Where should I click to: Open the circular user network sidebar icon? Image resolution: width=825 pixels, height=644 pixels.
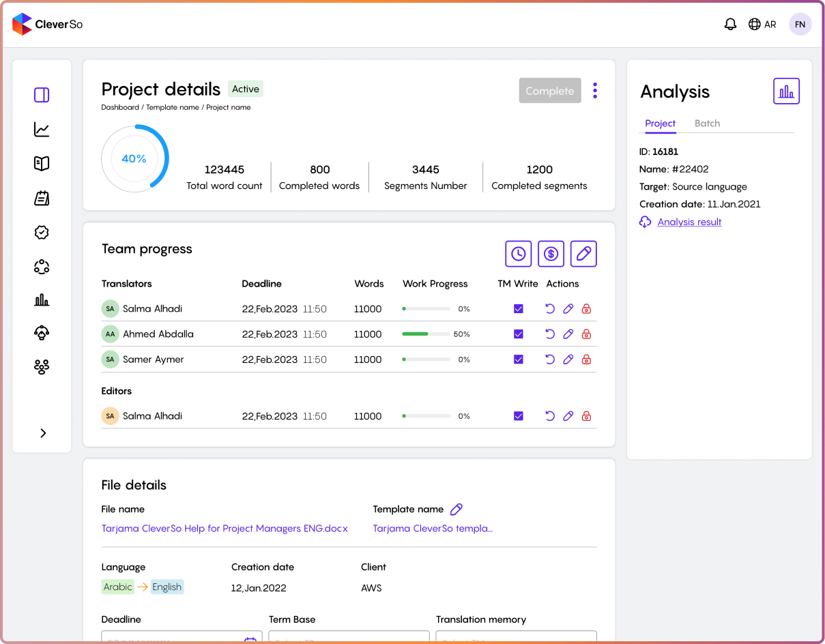click(42, 267)
